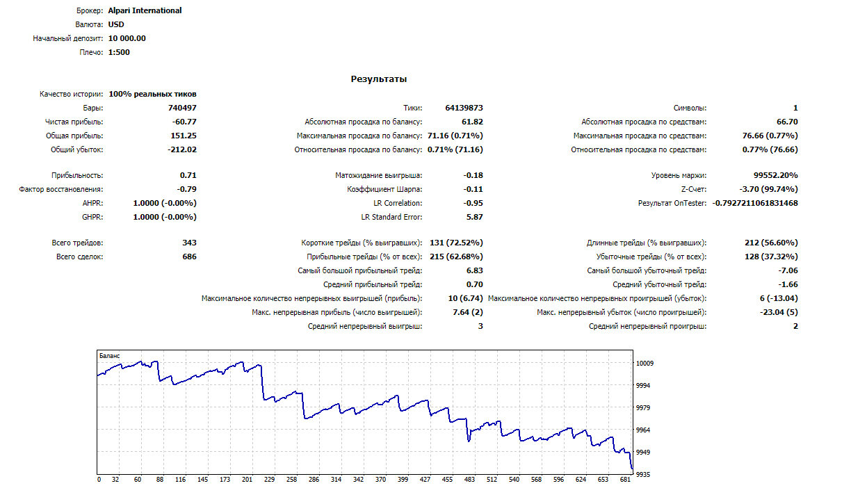This screenshot has width=851, height=504.
Task: Click the ticks count 64139873
Action: point(464,108)
